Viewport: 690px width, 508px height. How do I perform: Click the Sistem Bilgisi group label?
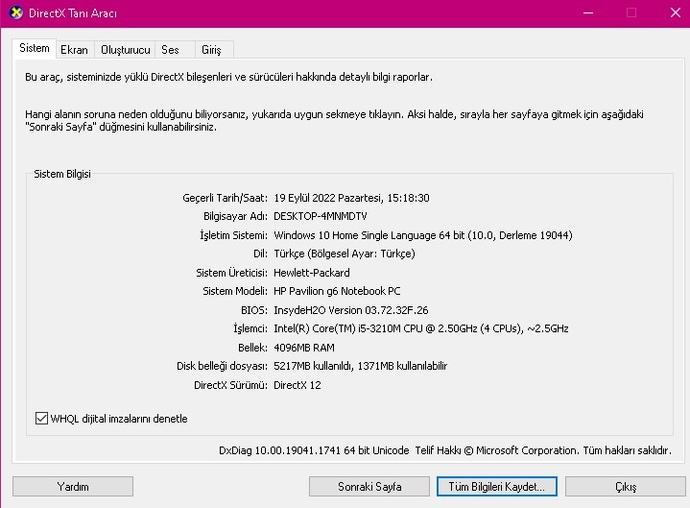click(62, 174)
